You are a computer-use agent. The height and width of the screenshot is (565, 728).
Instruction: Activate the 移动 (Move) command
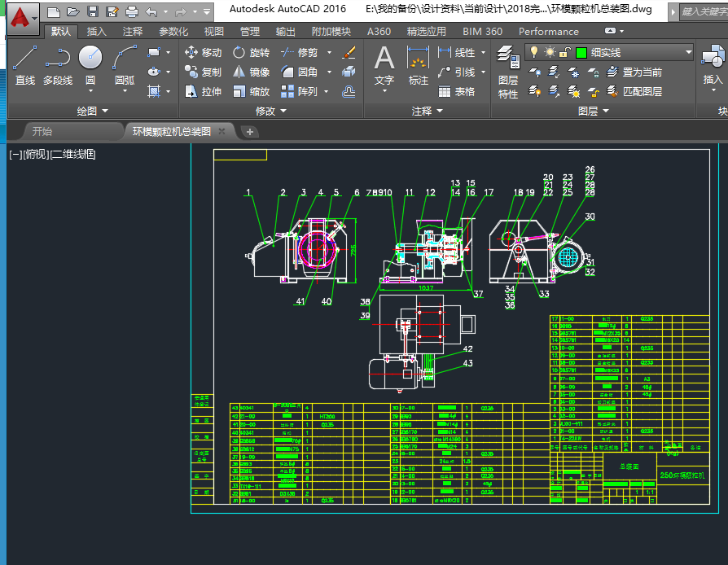tap(203, 52)
